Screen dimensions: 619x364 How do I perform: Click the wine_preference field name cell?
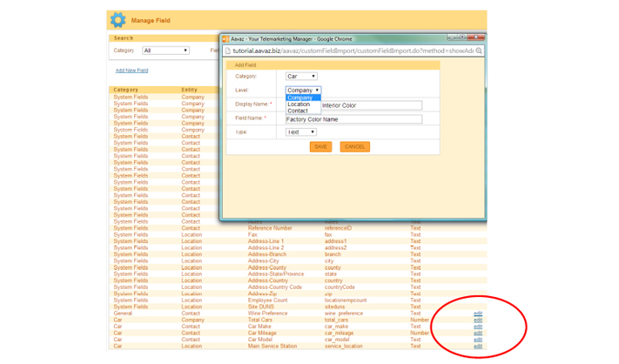(344, 313)
